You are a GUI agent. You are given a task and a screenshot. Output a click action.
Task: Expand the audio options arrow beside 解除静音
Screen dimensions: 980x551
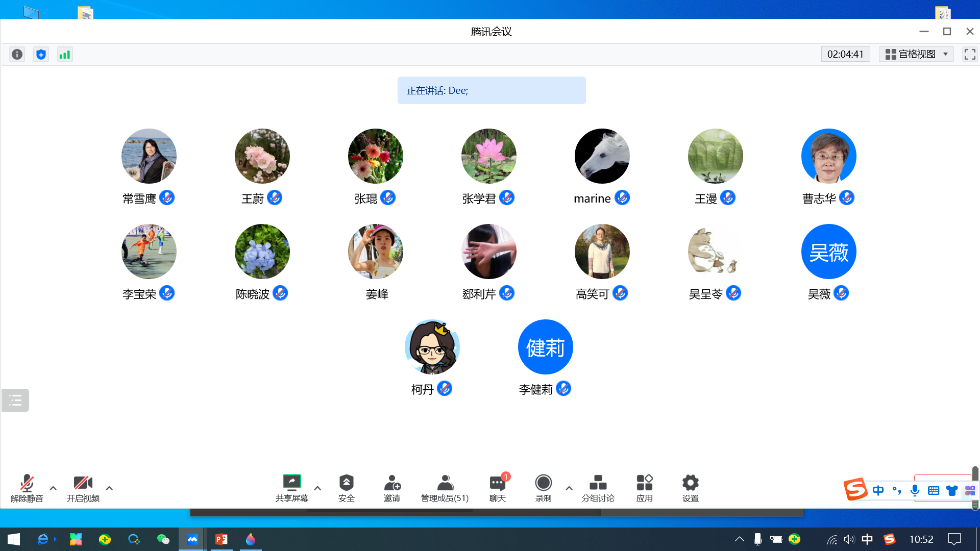[53, 488]
